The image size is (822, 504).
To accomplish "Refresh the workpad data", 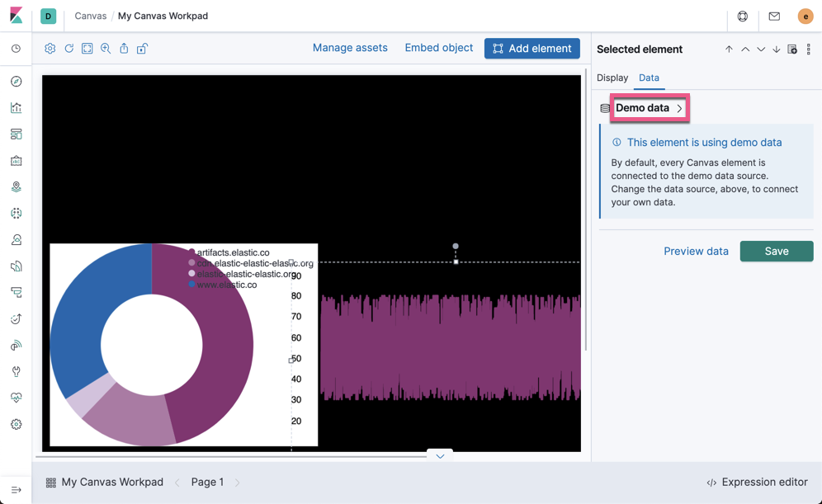I will (x=69, y=48).
